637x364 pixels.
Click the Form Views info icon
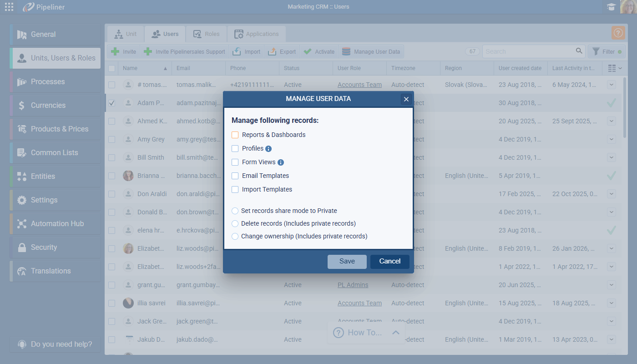(x=281, y=162)
